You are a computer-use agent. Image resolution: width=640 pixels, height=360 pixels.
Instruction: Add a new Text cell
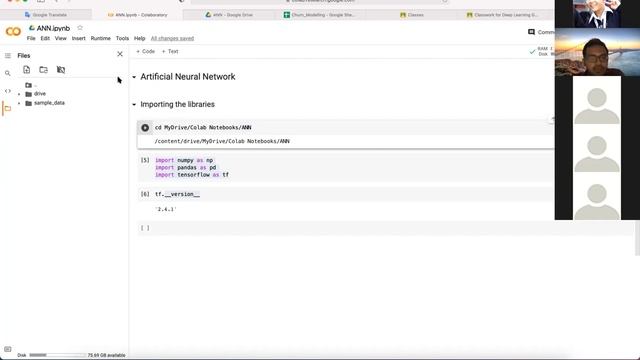coord(170,51)
